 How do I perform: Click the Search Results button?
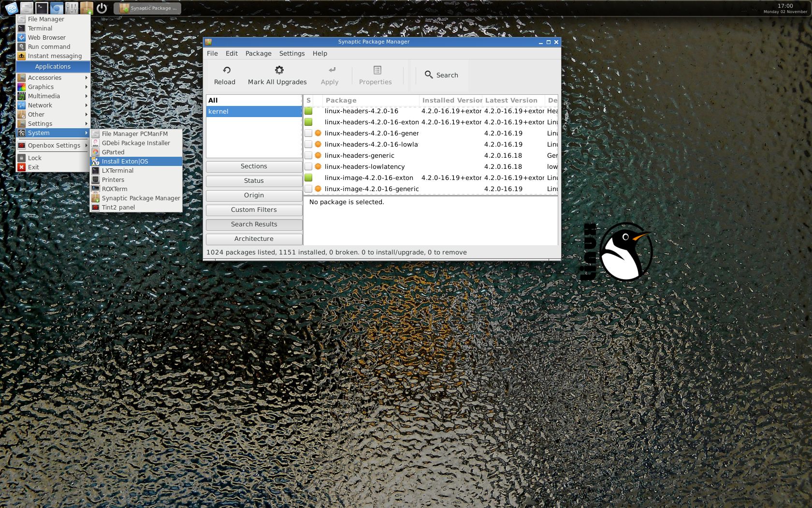pyautogui.click(x=254, y=224)
